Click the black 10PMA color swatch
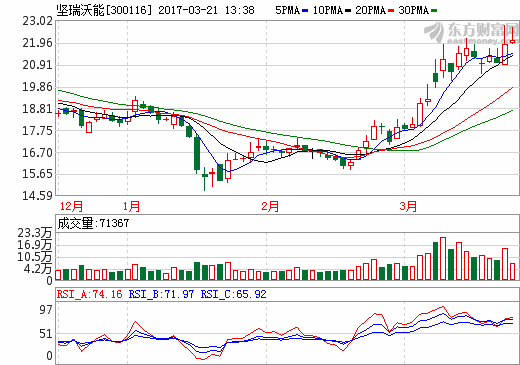 coord(348,11)
